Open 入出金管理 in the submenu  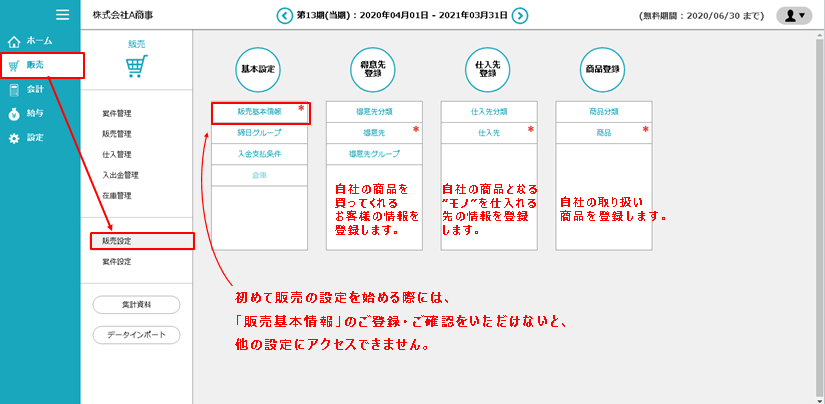tap(120, 175)
